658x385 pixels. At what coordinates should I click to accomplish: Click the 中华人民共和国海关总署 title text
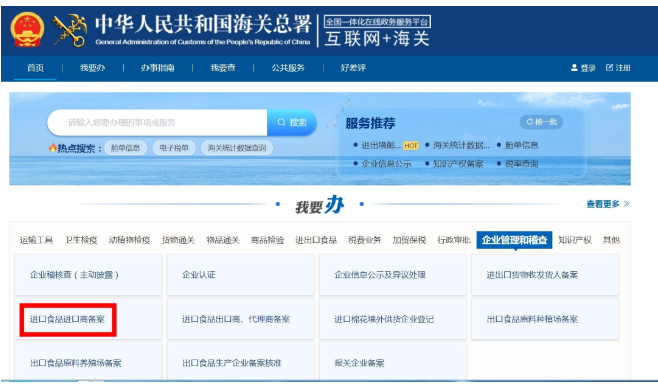click(x=204, y=24)
